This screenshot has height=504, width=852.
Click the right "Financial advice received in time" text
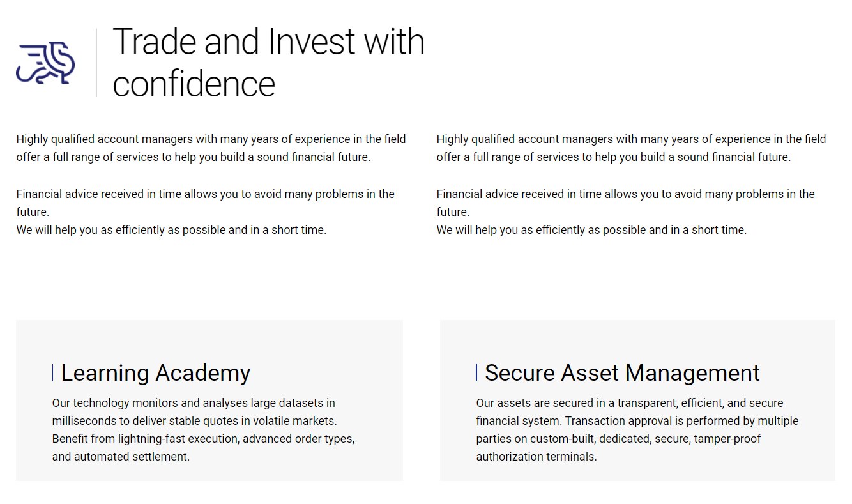626,202
